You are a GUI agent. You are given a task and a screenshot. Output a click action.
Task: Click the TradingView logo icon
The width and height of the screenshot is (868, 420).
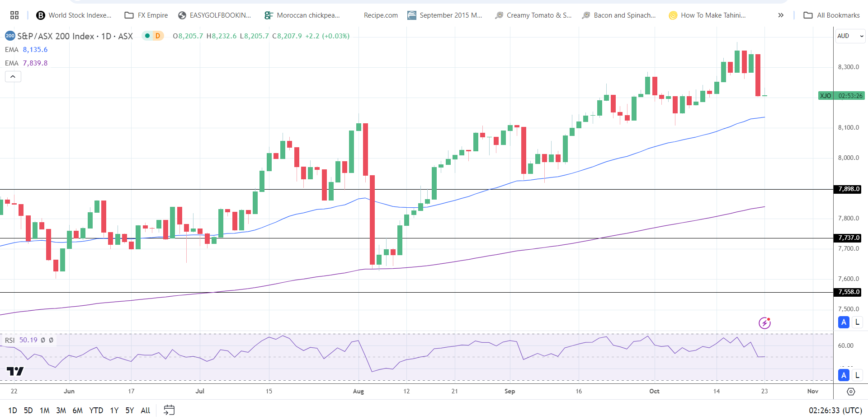click(x=15, y=371)
